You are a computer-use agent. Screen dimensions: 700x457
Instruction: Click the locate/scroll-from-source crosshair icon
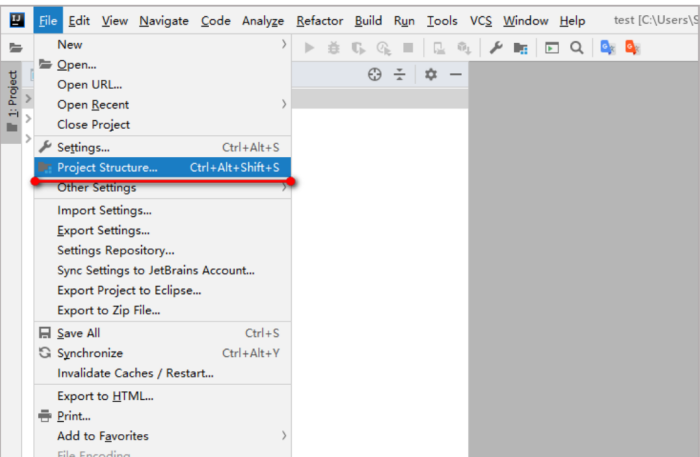point(375,74)
